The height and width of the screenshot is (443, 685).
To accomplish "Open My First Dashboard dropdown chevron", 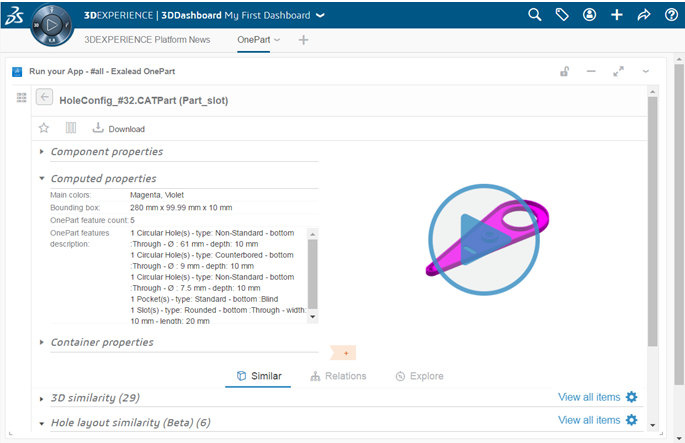I will click(320, 15).
